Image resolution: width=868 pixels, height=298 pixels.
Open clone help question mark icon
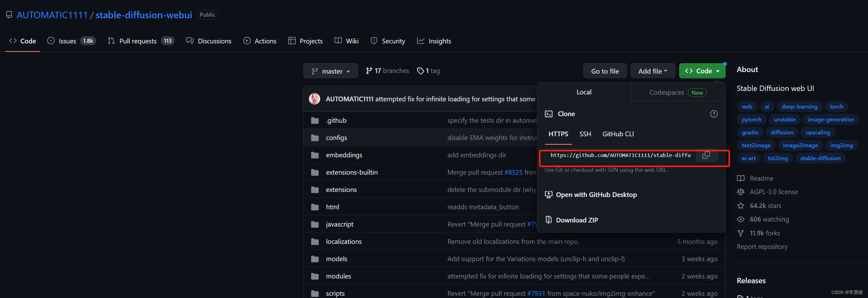coord(714,114)
